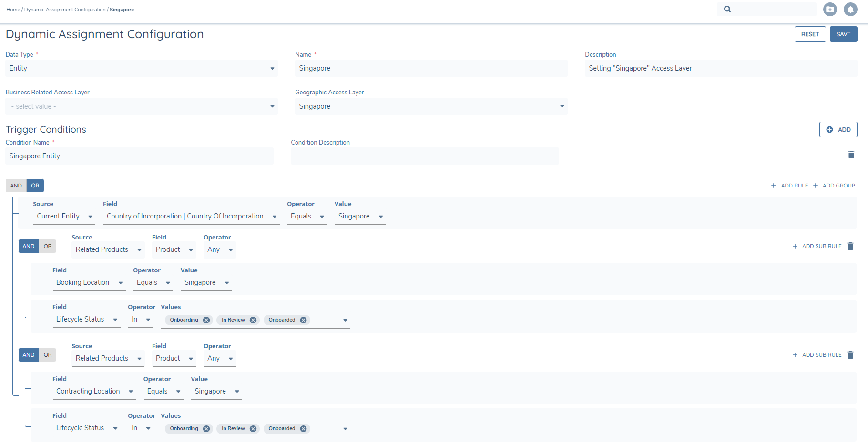Image resolution: width=868 pixels, height=446 pixels.
Task: Open the notifications bell icon
Action: (x=850, y=9)
